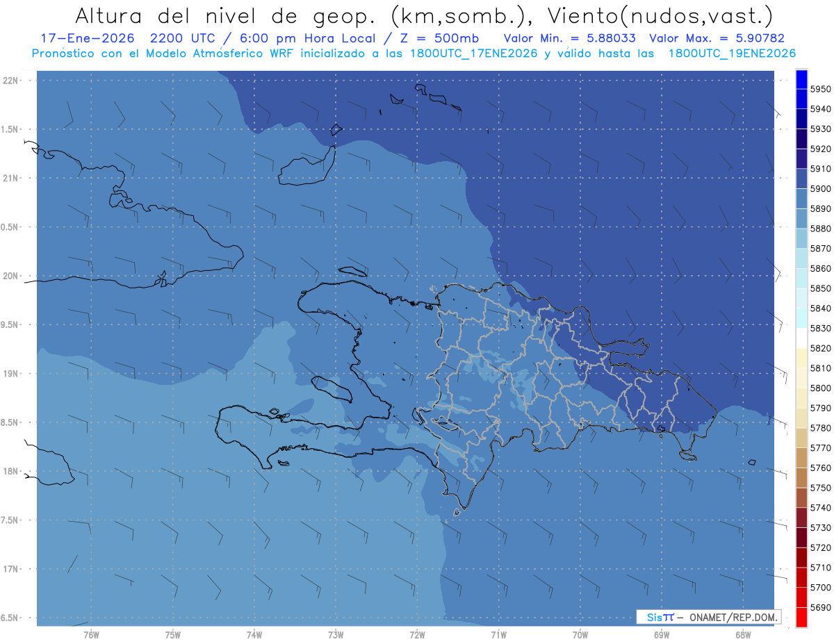Click the 'SisPI - ONAMET/REP.DOM.' credit label
834x644 pixels.
708,617
